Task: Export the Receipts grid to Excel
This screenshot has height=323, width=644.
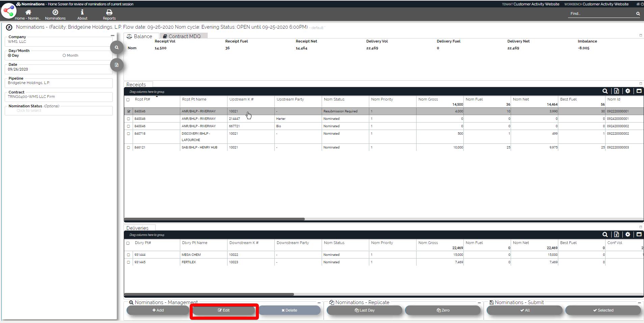Action: coord(616,91)
